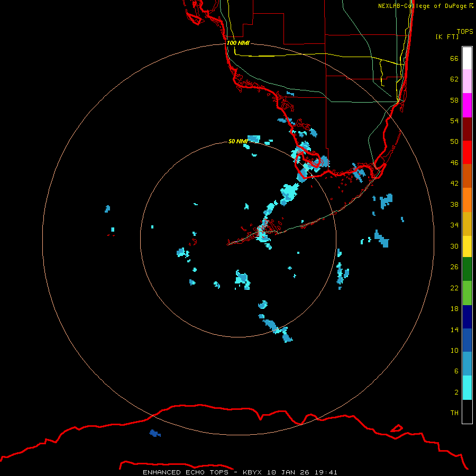This screenshot has height=476, width=476.
Task: Click the dark red (maroon) legend swatch
Action: click(467, 129)
